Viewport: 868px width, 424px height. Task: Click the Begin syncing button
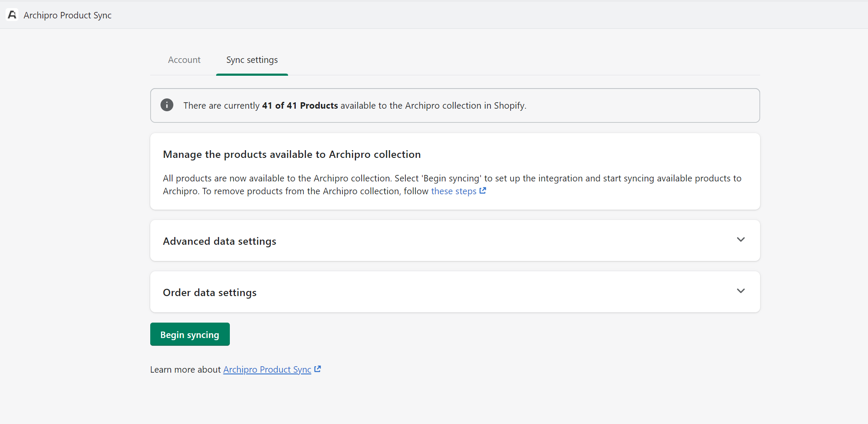coord(190,334)
